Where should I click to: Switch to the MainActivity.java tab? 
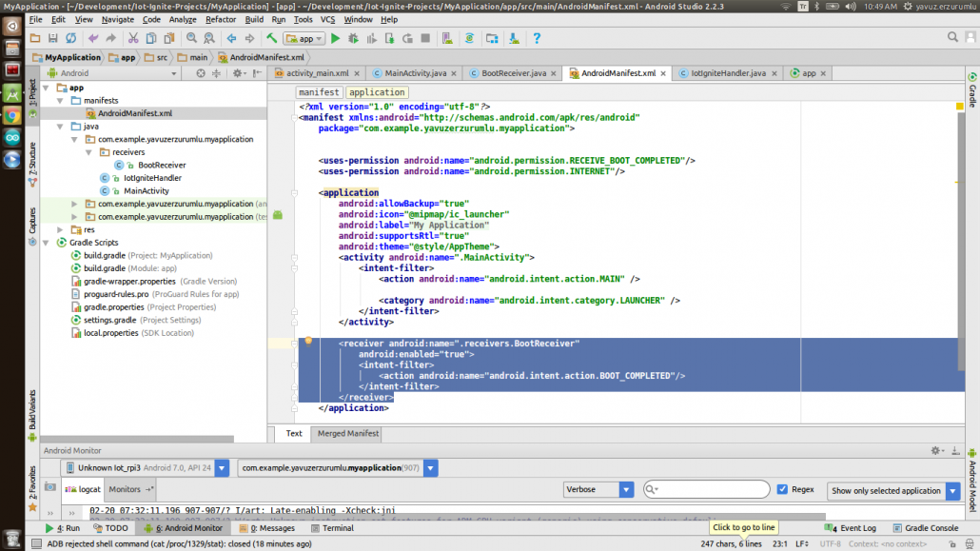click(415, 73)
